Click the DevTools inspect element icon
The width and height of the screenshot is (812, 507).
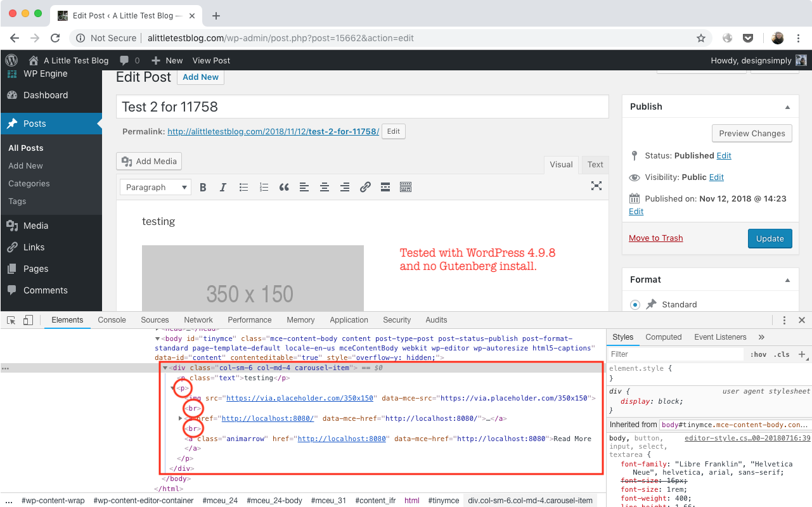(11, 320)
